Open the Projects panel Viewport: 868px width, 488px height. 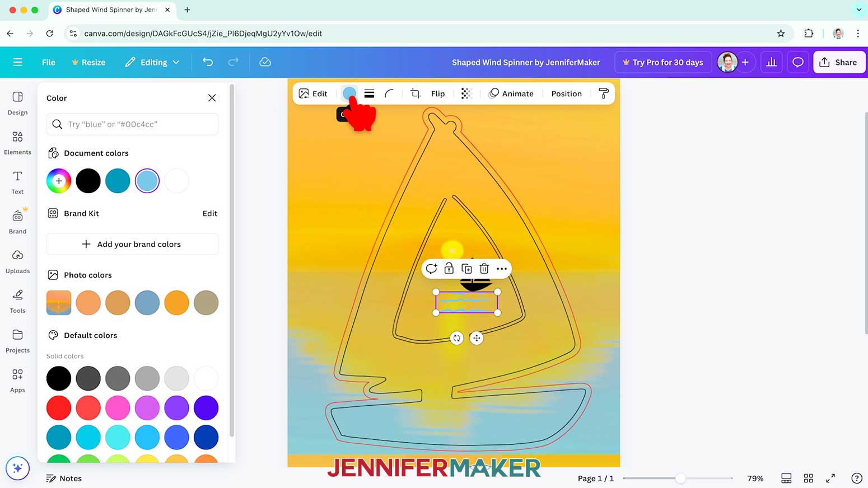click(x=17, y=341)
